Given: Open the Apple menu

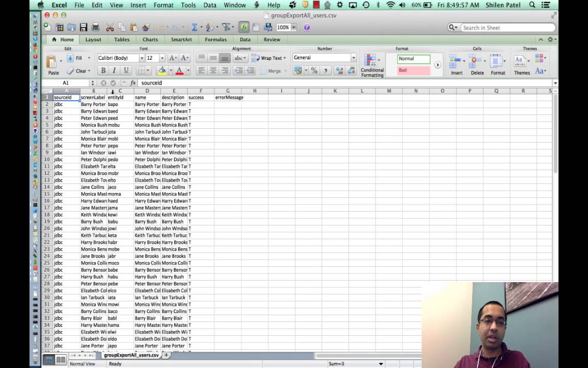Looking at the screenshot, I should pos(40,5).
